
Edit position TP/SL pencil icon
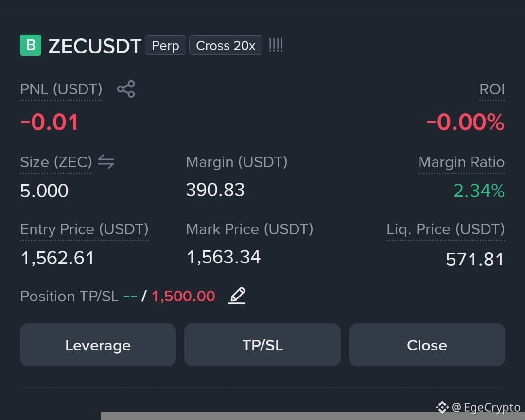237,296
